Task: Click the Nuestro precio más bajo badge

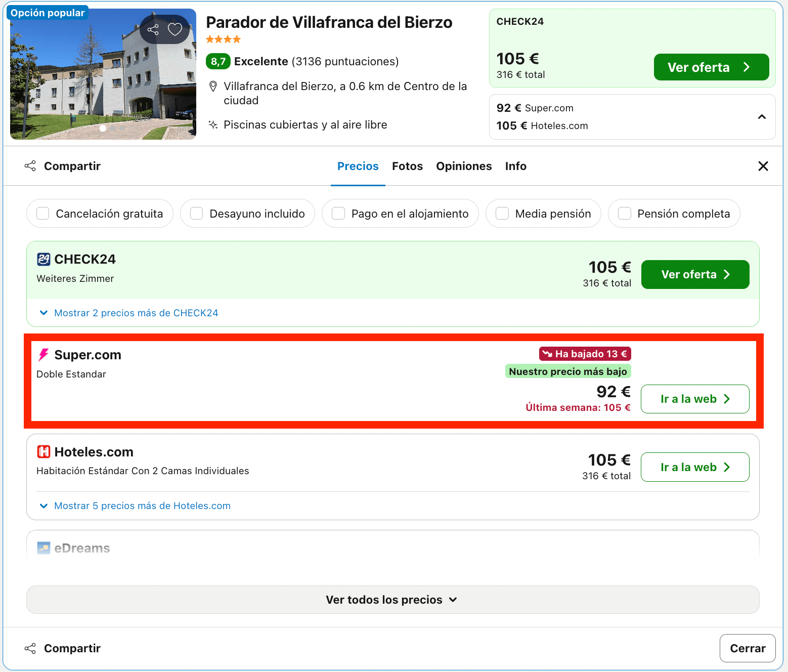Action: 568,371
